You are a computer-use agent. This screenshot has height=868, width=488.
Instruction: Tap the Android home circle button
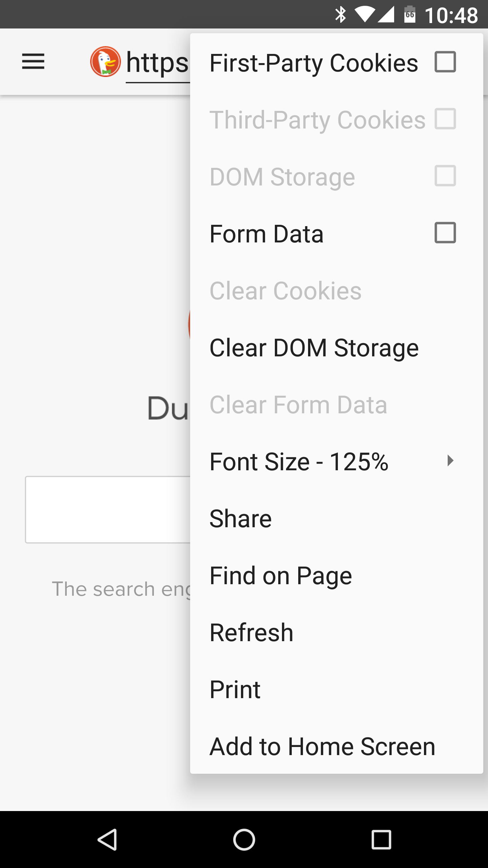[244, 840]
